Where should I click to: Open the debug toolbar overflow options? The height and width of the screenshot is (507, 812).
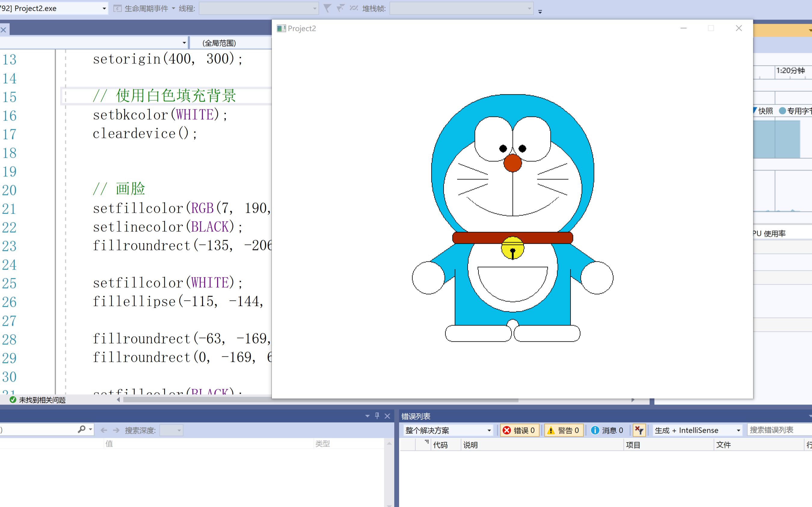tap(540, 11)
